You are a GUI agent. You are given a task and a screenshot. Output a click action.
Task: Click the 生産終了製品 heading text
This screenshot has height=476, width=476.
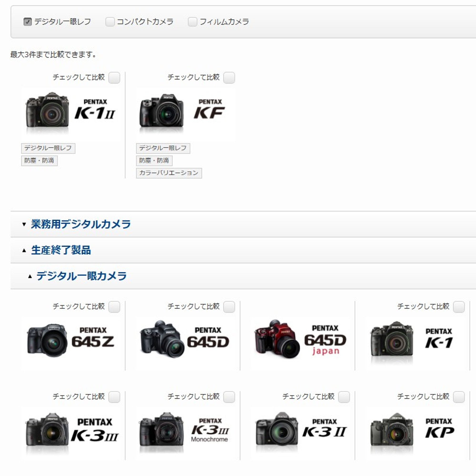pos(61,250)
